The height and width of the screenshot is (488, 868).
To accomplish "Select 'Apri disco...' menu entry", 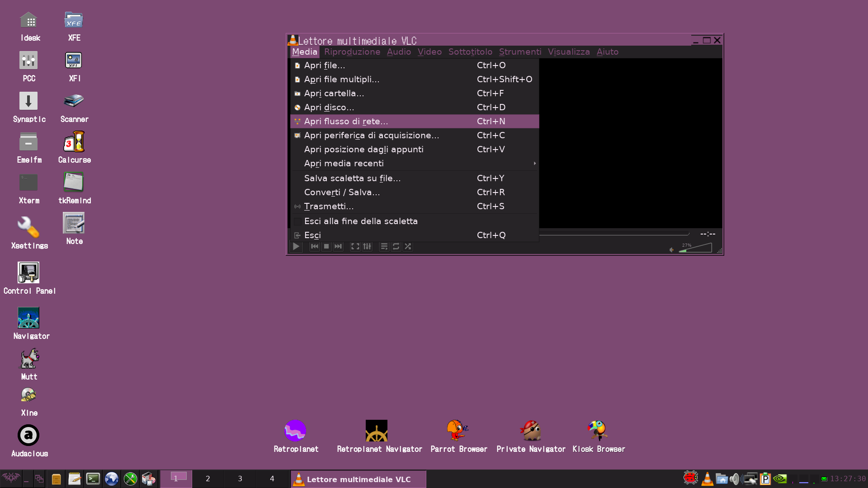I will (415, 108).
